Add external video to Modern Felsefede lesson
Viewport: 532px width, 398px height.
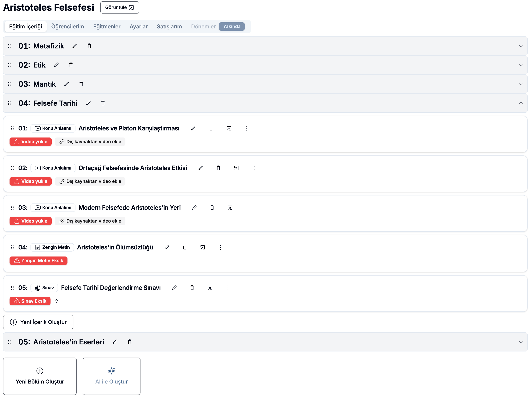pyautogui.click(x=90, y=221)
